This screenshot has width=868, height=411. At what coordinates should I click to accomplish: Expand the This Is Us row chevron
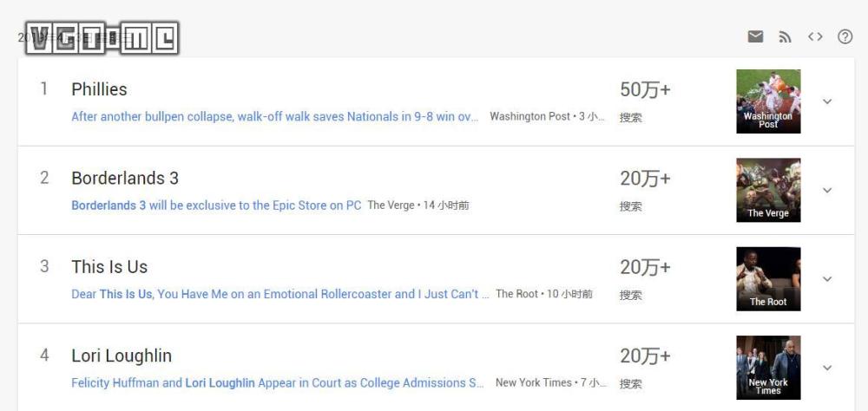pos(826,279)
